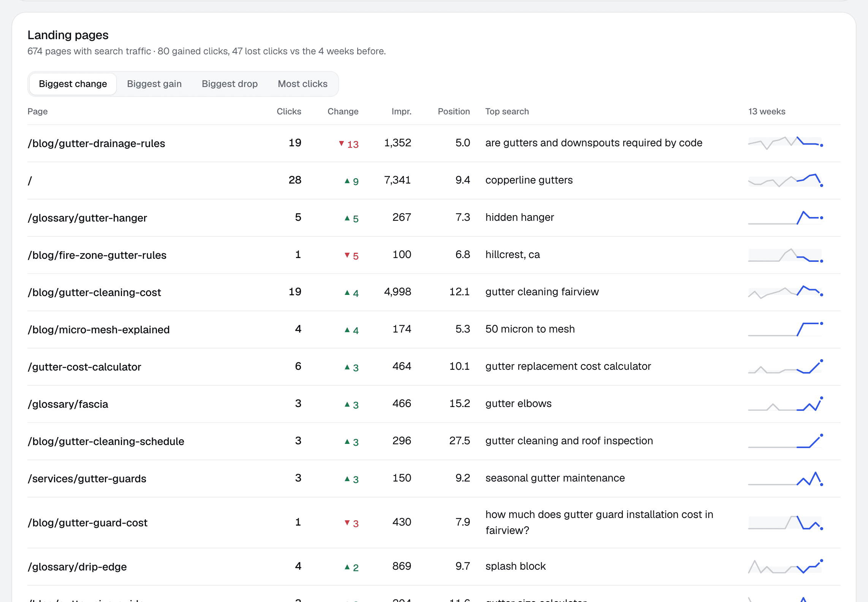
Task: Click the /glossary/fascia page
Action: 68,404
